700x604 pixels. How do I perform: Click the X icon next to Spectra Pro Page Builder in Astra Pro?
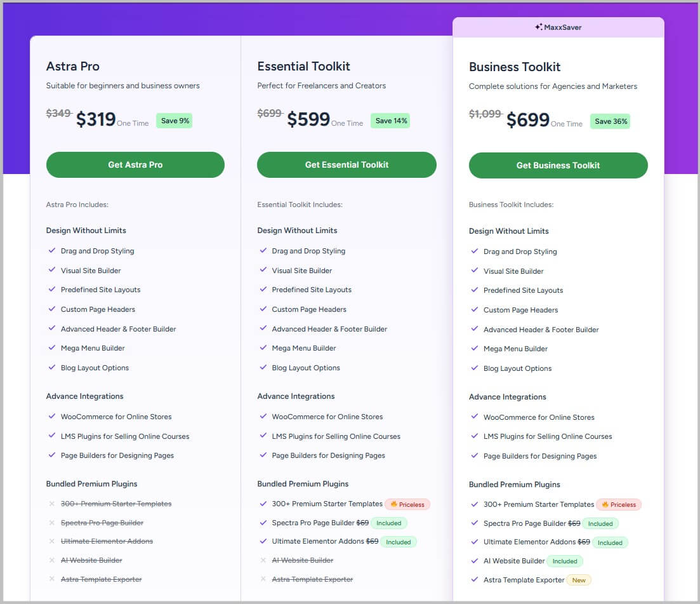click(x=52, y=522)
